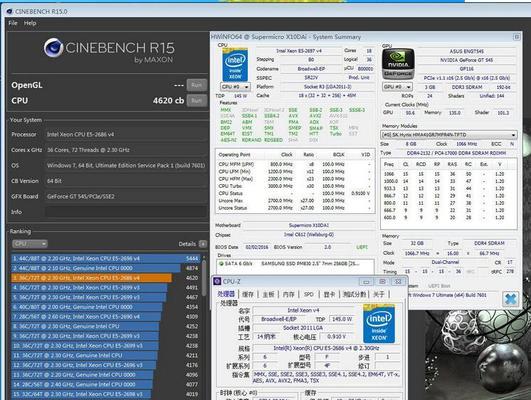531x400 pixels.
Task: Click the blue X close icon in HWiNFO
Action: tap(510, 299)
